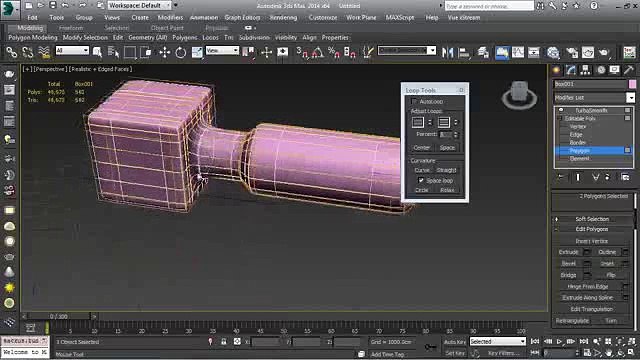Open the Selection Filter 'All' dropdown

click(x=72, y=51)
